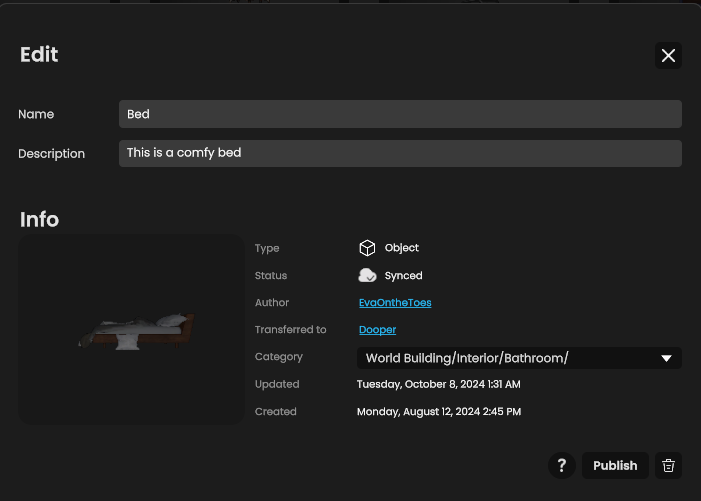Open the Dooper transferred-to link
This screenshot has height=501, width=701.
pyautogui.click(x=377, y=330)
